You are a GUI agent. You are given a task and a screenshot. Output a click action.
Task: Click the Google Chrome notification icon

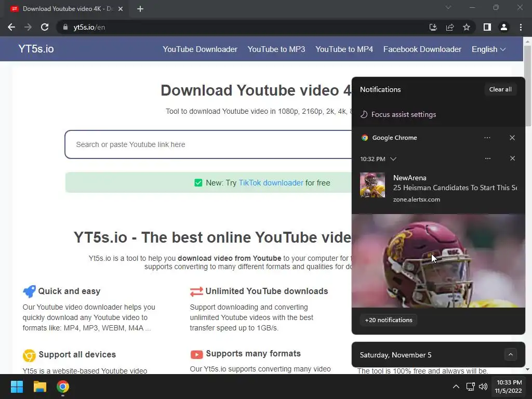click(x=365, y=138)
